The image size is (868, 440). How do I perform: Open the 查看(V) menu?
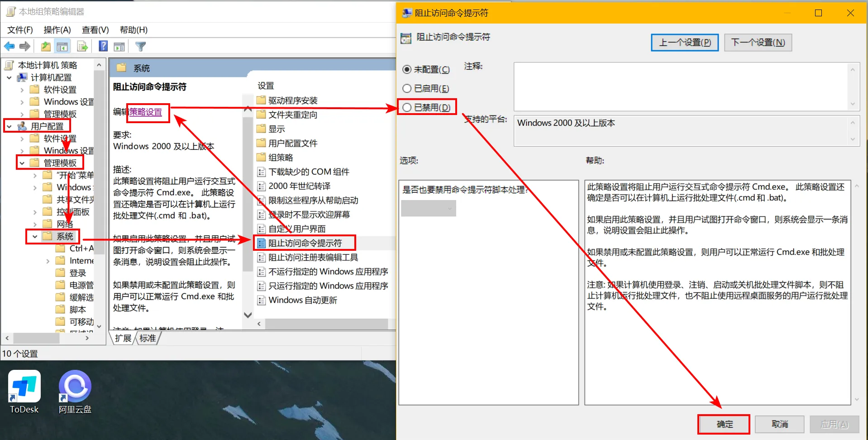point(95,30)
